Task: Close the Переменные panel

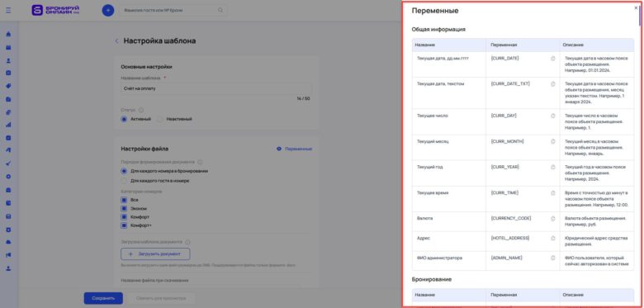Action: [636, 7]
